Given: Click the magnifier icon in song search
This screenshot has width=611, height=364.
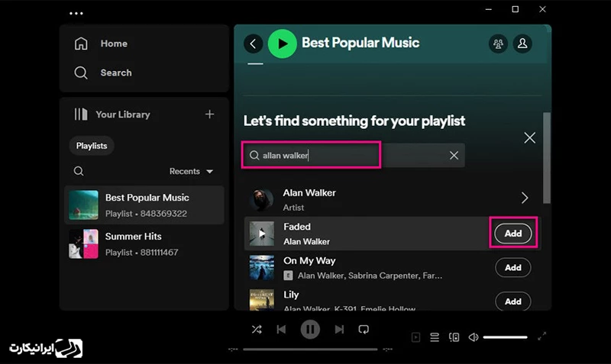Looking at the screenshot, I should pyautogui.click(x=254, y=156).
